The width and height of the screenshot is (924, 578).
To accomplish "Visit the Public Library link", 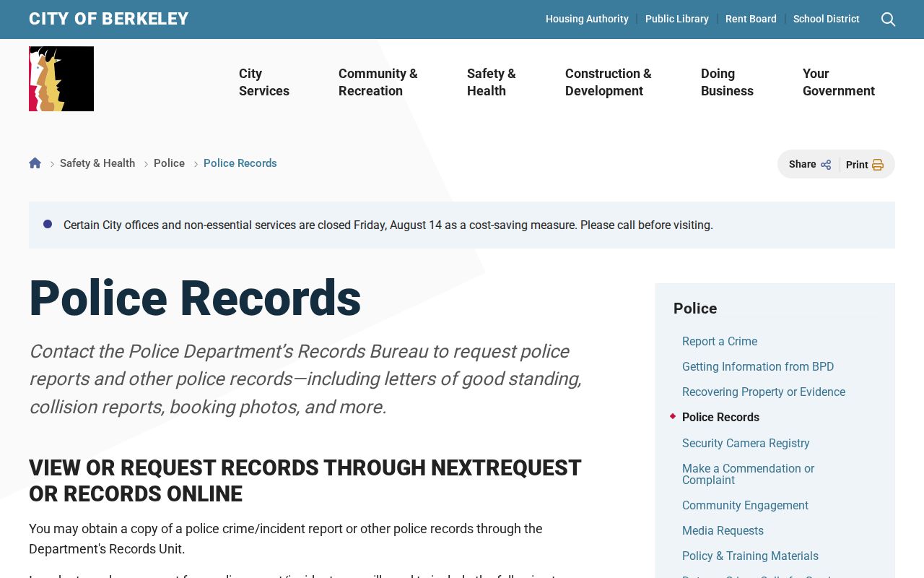I will (677, 19).
